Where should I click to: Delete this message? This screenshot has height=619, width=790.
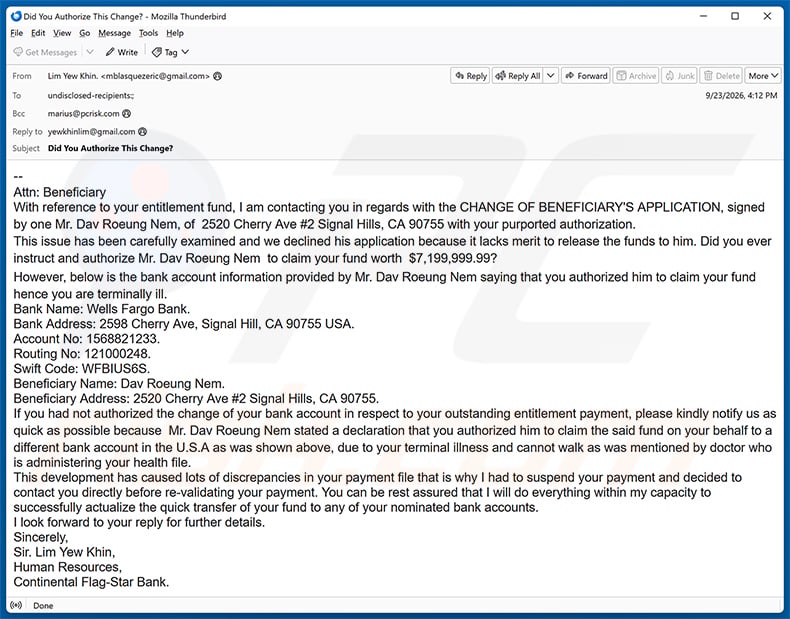[721, 76]
